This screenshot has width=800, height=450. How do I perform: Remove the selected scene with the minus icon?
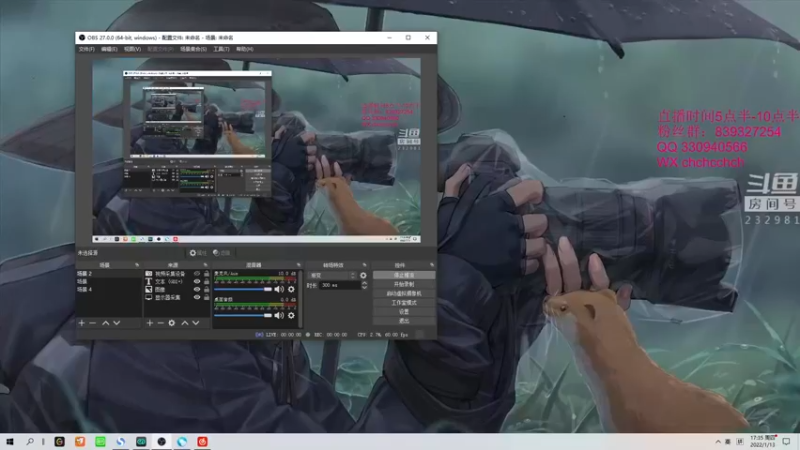tap(92, 323)
